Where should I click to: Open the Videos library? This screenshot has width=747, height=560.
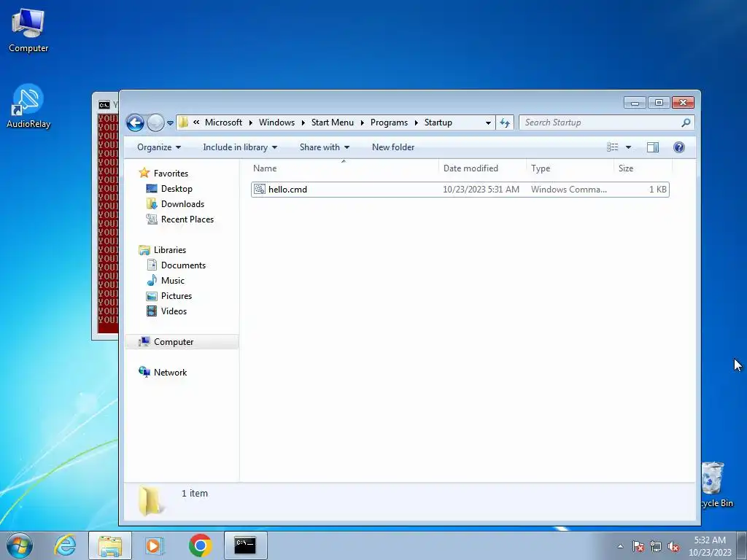(x=174, y=311)
